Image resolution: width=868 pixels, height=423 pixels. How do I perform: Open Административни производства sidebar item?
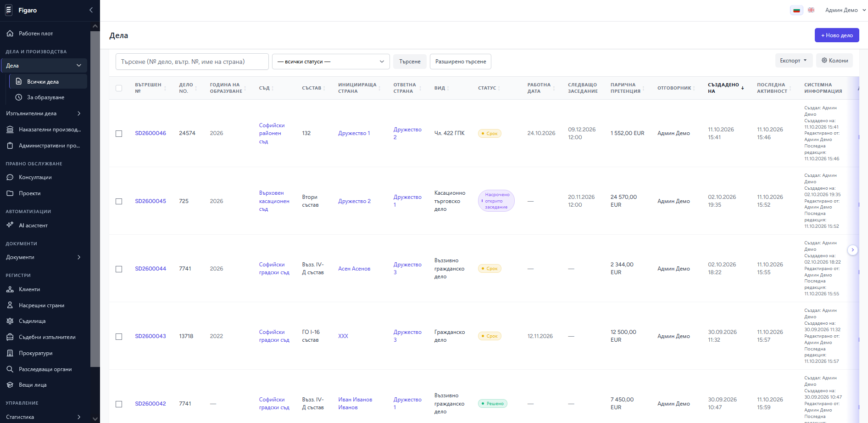[44, 146]
